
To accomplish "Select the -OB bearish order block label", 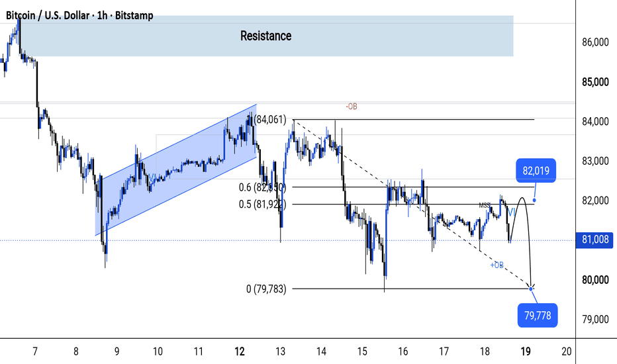I will pos(352,107).
